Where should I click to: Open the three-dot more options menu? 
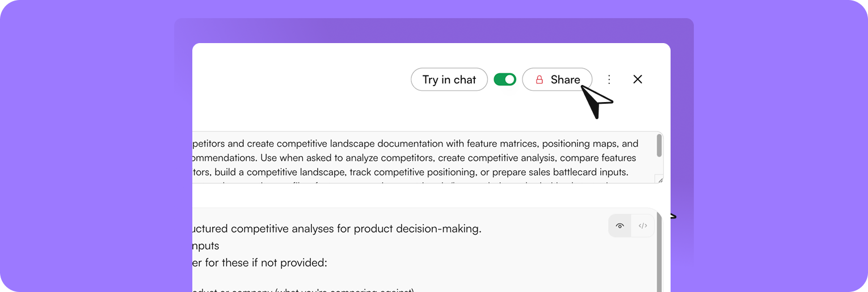pyautogui.click(x=609, y=79)
